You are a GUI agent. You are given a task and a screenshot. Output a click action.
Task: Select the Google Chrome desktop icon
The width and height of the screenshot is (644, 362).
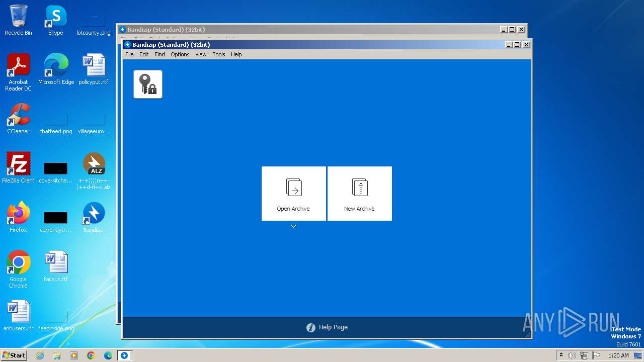click(x=18, y=269)
